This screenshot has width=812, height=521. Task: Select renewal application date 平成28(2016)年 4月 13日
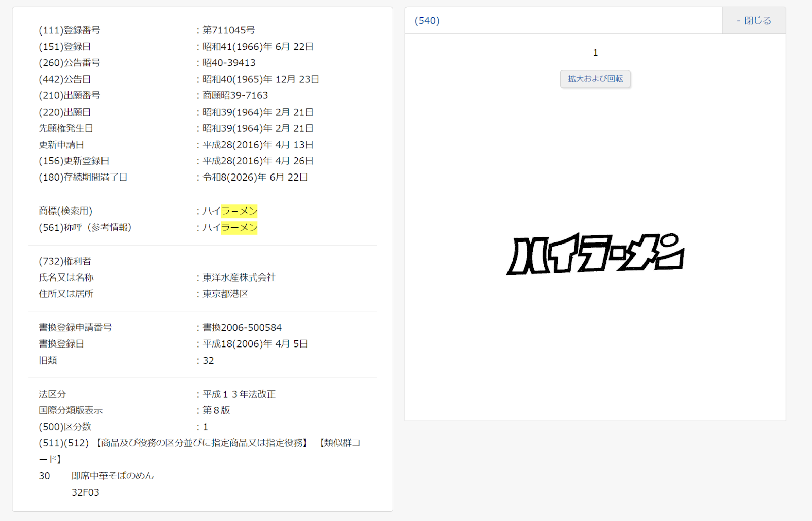(258, 145)
